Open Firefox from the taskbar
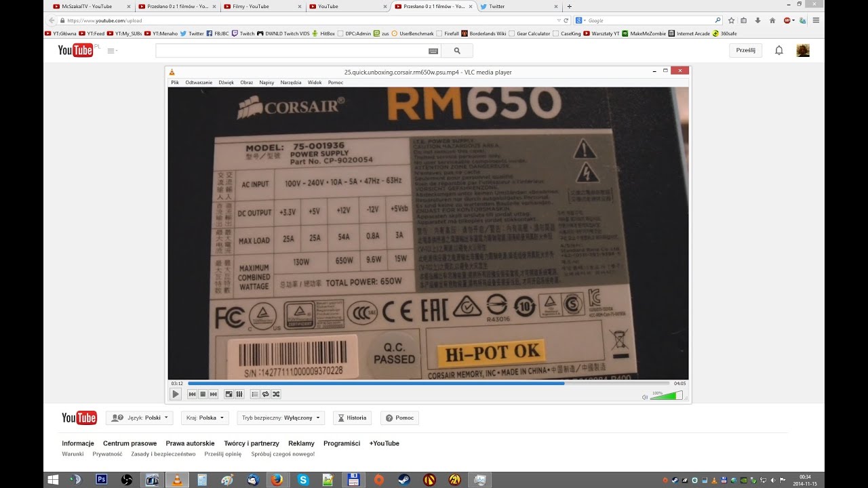 click(276, 480)
